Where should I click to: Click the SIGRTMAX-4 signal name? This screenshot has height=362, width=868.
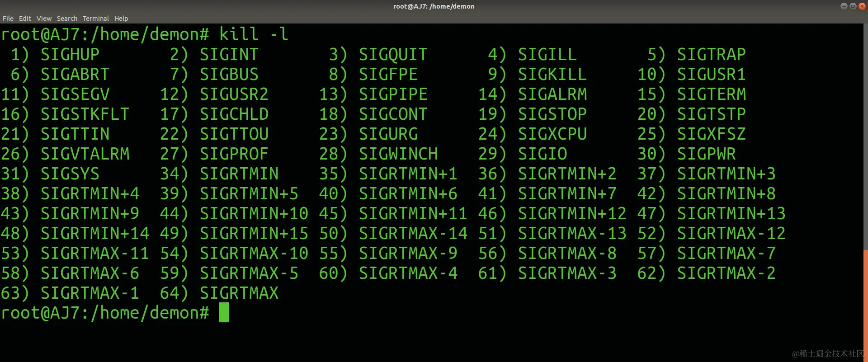[x=408, y=273]
